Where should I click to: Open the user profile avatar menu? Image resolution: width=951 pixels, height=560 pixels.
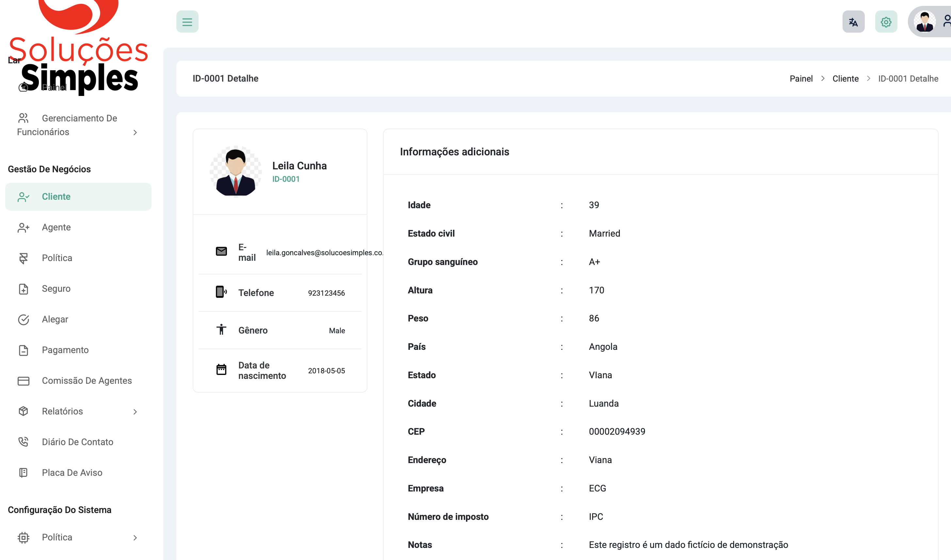(x=925, y=22)
